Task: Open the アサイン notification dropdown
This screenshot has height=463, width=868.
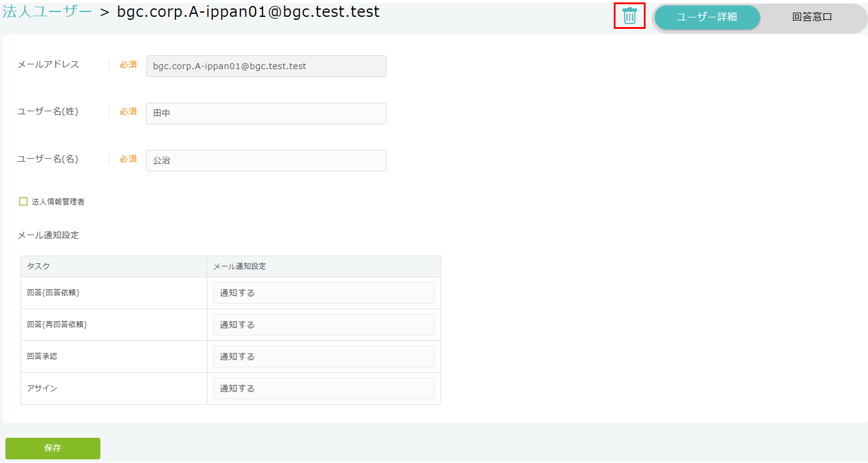Action: click(323, 388)
